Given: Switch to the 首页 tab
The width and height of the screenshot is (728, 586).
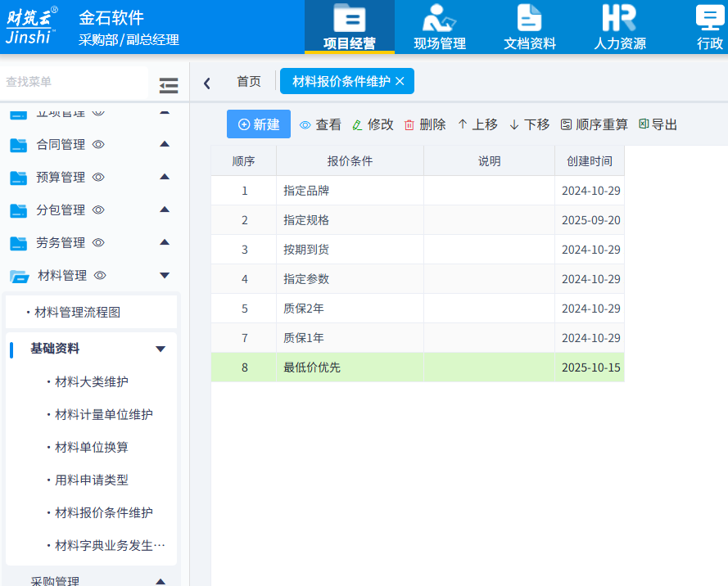Looking at the screenshot, I should pyautogui.click(x=249, y=82).
